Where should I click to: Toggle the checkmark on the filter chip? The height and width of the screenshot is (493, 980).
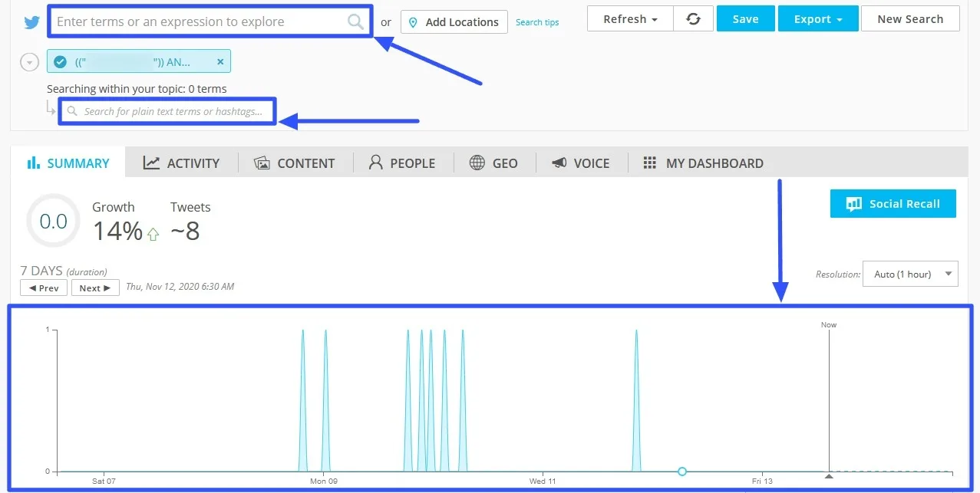[60, 61]
